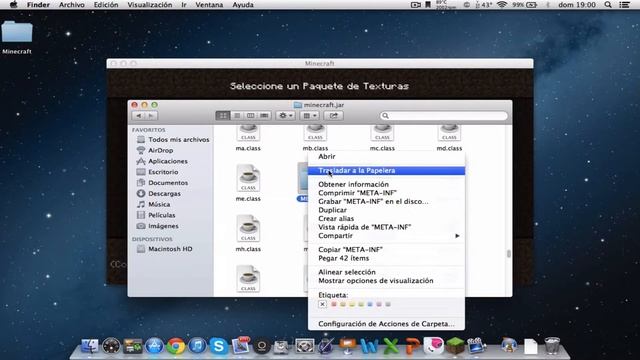Open the Archivo menu
The image size is (640, 360).
(71, 5)
